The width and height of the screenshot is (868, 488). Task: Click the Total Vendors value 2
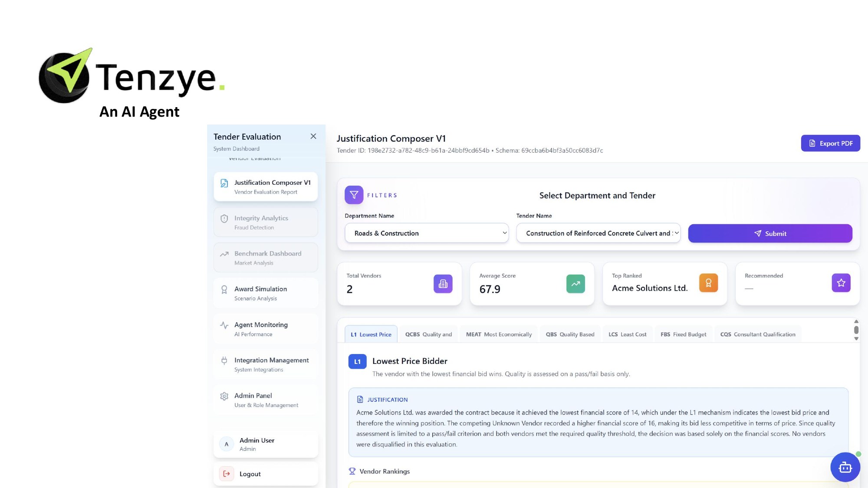pyautogui.click(x=349, y=289)
